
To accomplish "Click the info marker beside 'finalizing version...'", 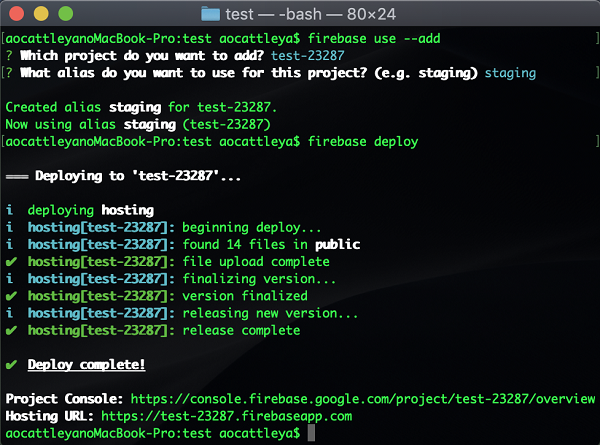I will coord(9,279).
